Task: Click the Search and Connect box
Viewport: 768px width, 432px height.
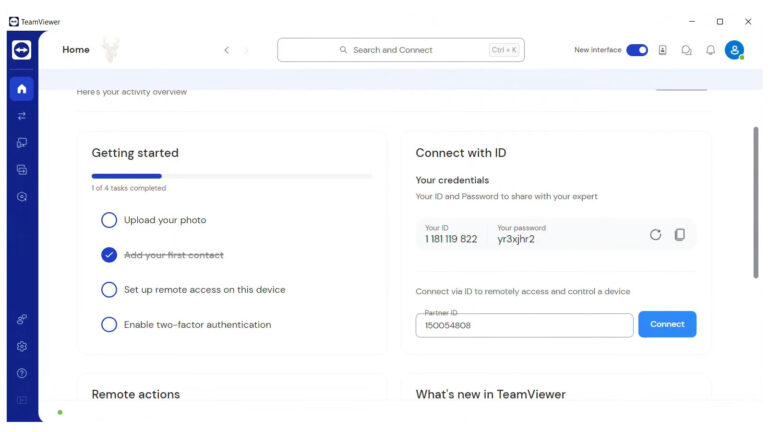Action: coord(401,50)
